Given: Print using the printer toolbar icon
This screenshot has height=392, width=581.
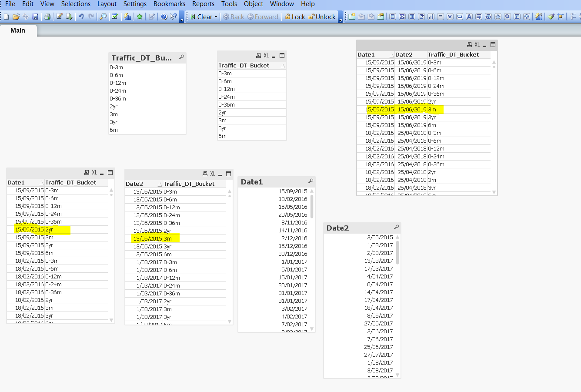Looking at the screenshot, I should click(x=47, y=17).
